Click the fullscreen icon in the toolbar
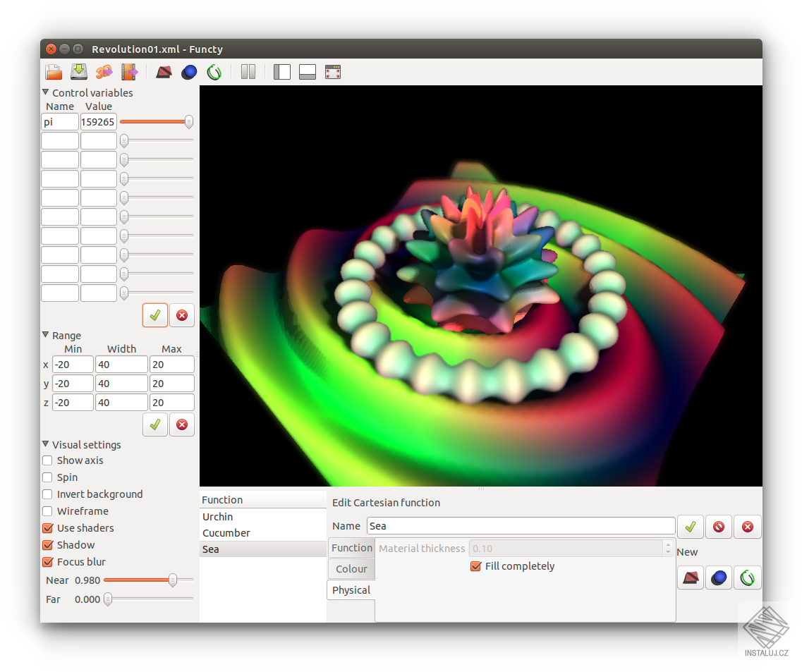Image resolution: width=802 pixels, height=672 pixels. 333,72
